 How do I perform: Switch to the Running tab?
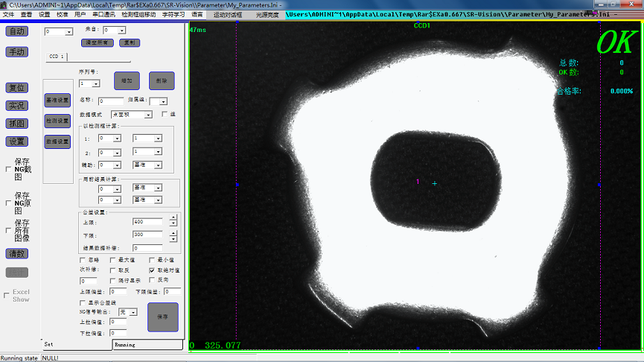coord(124,345)
